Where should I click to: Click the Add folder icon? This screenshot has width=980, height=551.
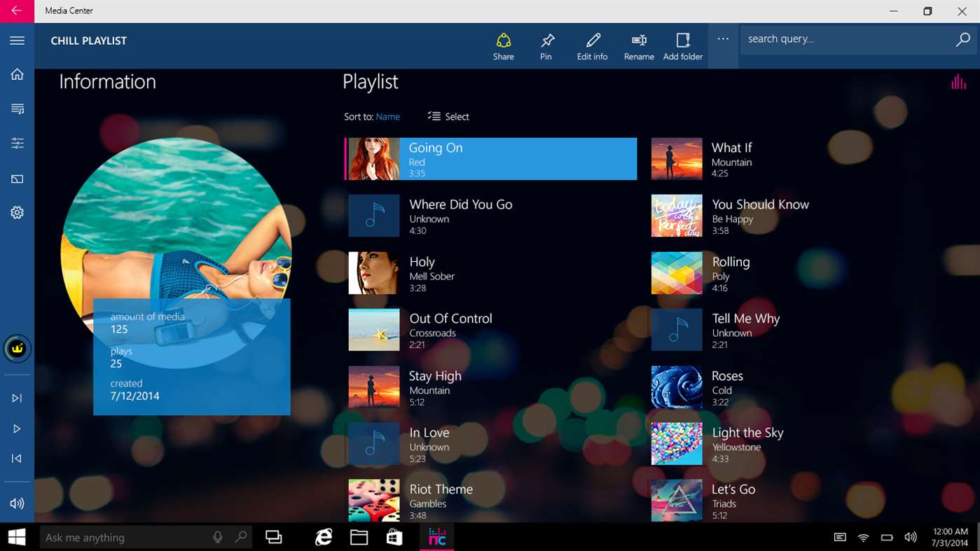[x=682, y=46]
